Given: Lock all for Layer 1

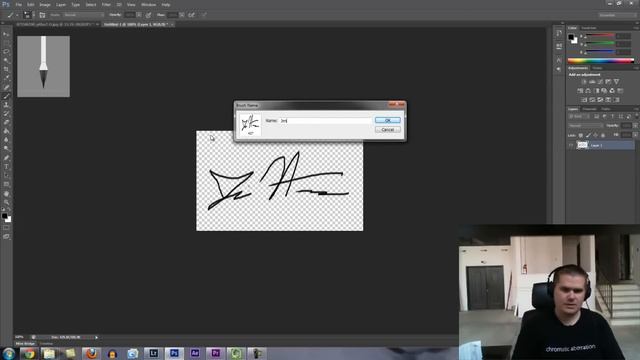Looking at the screenshot, I should tap(603, 135).
